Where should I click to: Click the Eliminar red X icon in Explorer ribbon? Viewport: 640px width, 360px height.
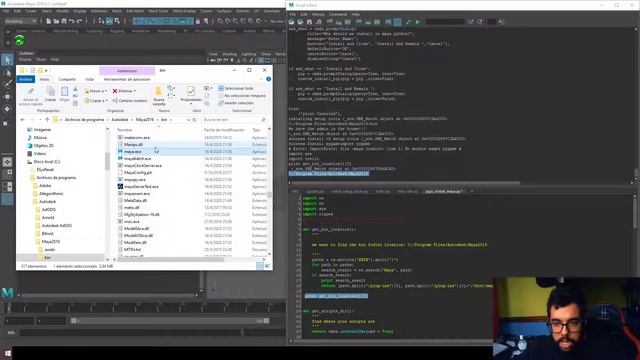tap(115, 91)
